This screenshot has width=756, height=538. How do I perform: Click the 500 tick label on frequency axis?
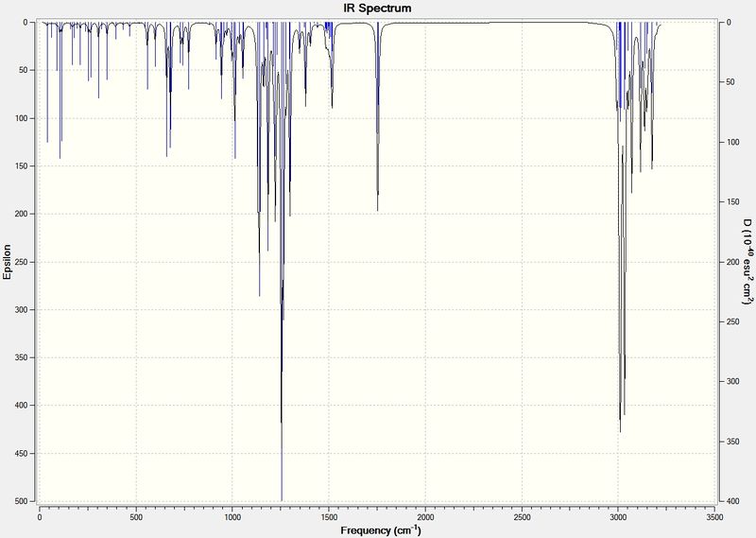pyautogui.click(x=136, y=517)
